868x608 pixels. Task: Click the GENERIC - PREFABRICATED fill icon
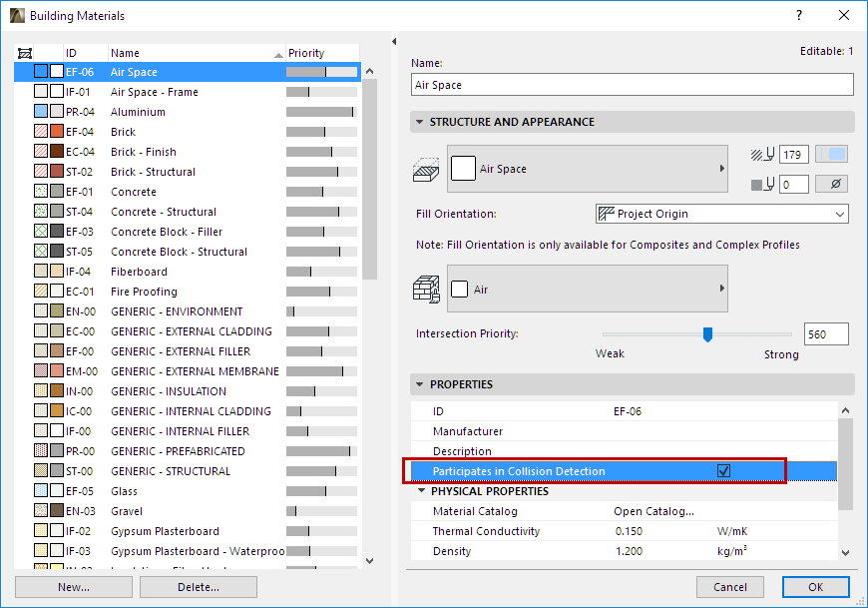pos(41,451)
